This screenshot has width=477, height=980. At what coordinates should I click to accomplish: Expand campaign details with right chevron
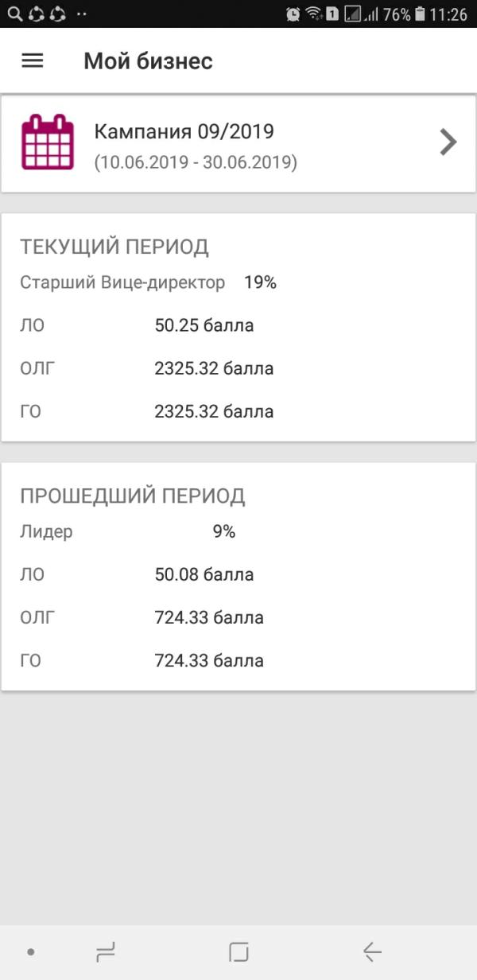448,142
